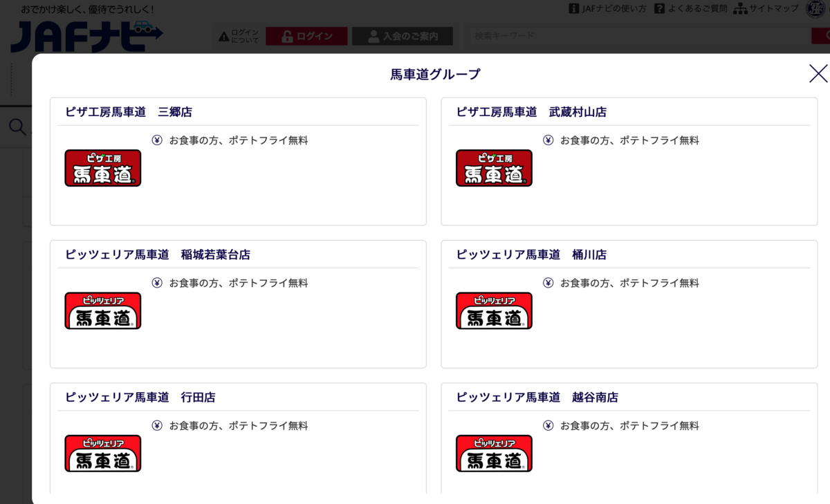The height and width of the screenshot is (504, 830).
Task: Click the JAFナビ site logo
Action: (86, 37)
